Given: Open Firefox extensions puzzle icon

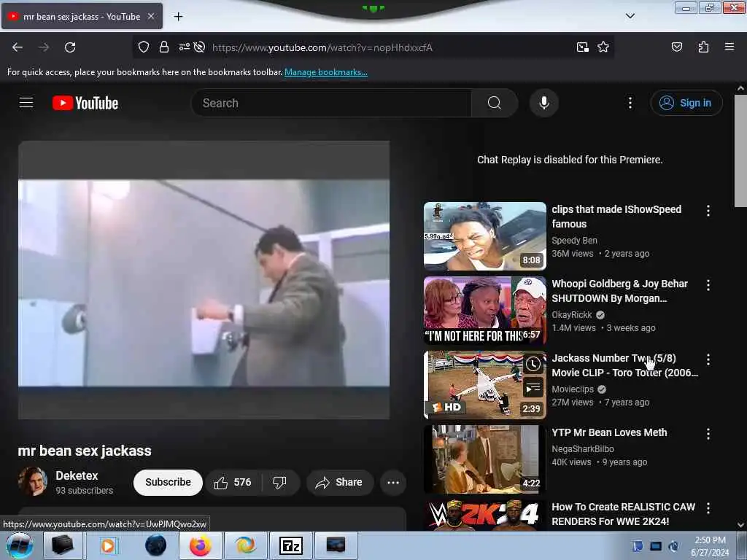Looking at the screenshot, I should [703, 47].
